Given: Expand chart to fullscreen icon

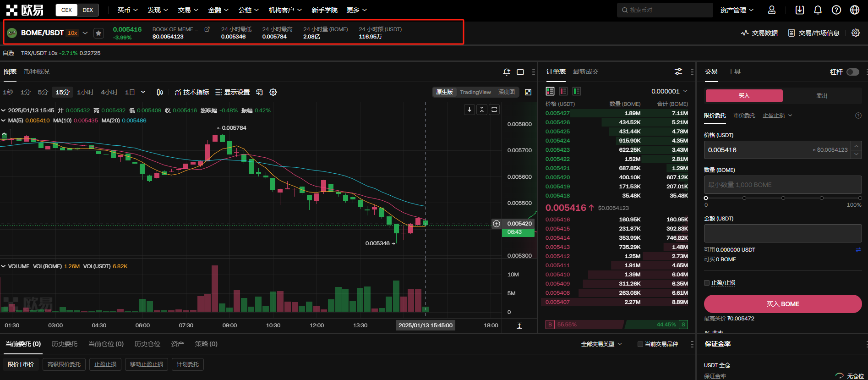Looking at the screenshot, I should (x=528, y=92).
